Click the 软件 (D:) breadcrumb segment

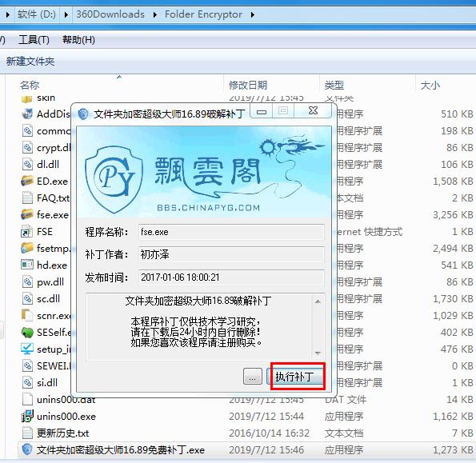pos(37,14)
